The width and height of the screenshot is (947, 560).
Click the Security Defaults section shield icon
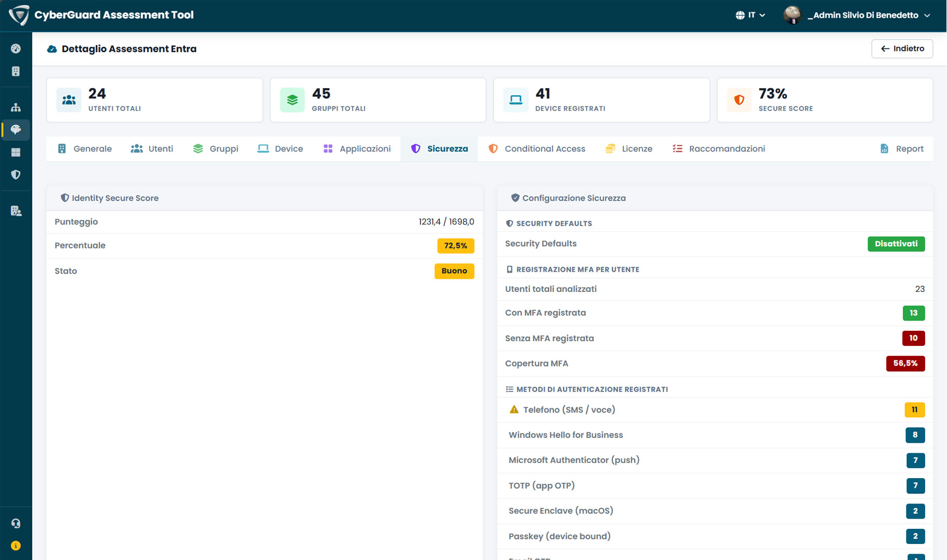click(509, 223)
